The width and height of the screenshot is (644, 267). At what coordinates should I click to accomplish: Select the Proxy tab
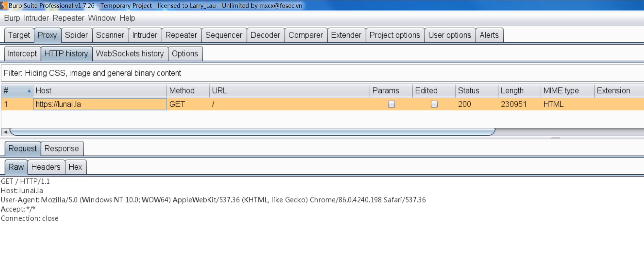point(47,35)
